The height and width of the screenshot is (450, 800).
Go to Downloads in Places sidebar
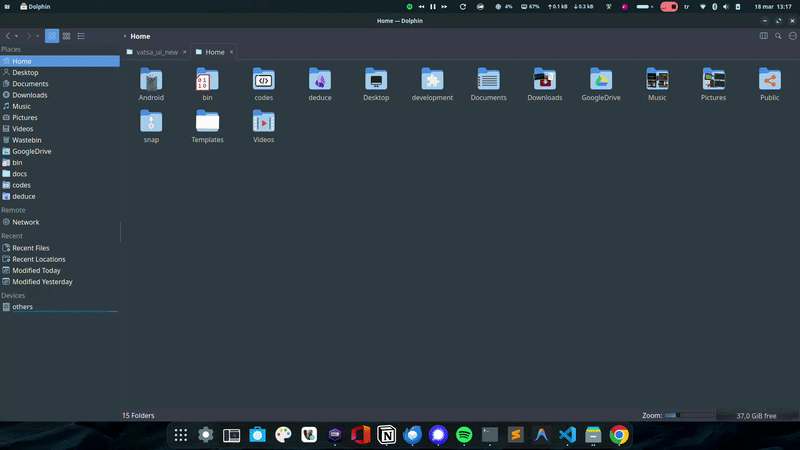pos(30,95)
